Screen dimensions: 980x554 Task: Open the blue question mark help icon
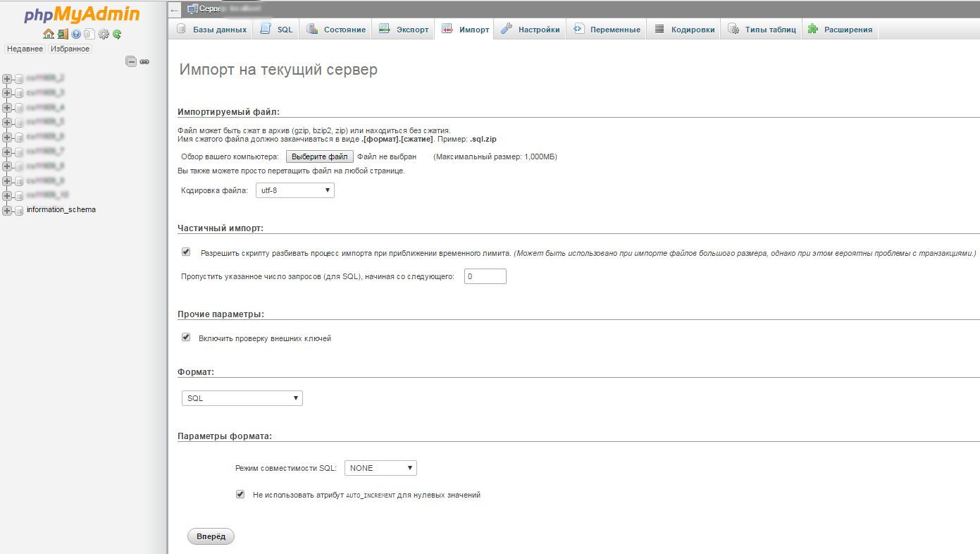click(x=76, y=34)
